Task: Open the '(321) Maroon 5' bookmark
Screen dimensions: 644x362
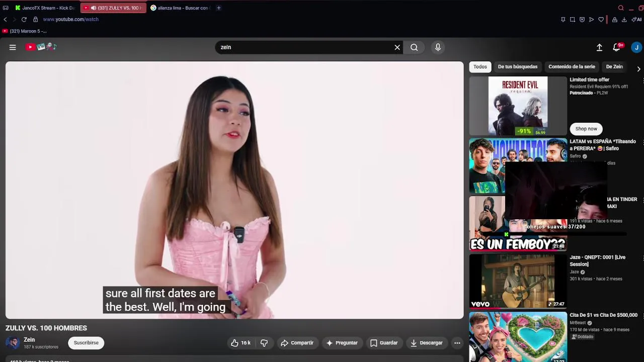Action: point(24,31)
